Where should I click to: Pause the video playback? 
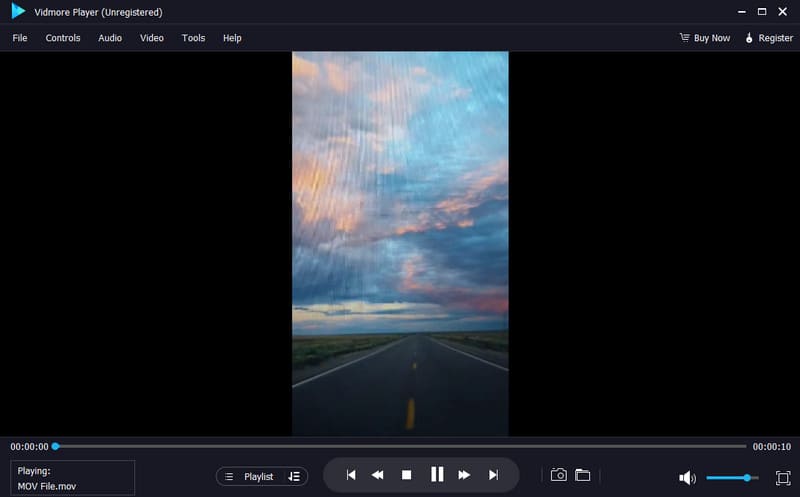(436, 475)
